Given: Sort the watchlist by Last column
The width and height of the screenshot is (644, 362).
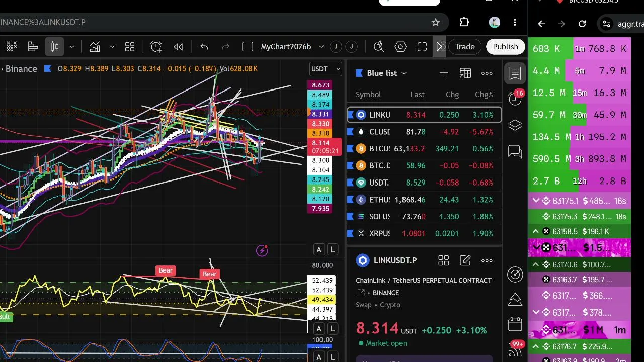Looking at the screenshot, I should pyautogui.click(x=417, y=95).
